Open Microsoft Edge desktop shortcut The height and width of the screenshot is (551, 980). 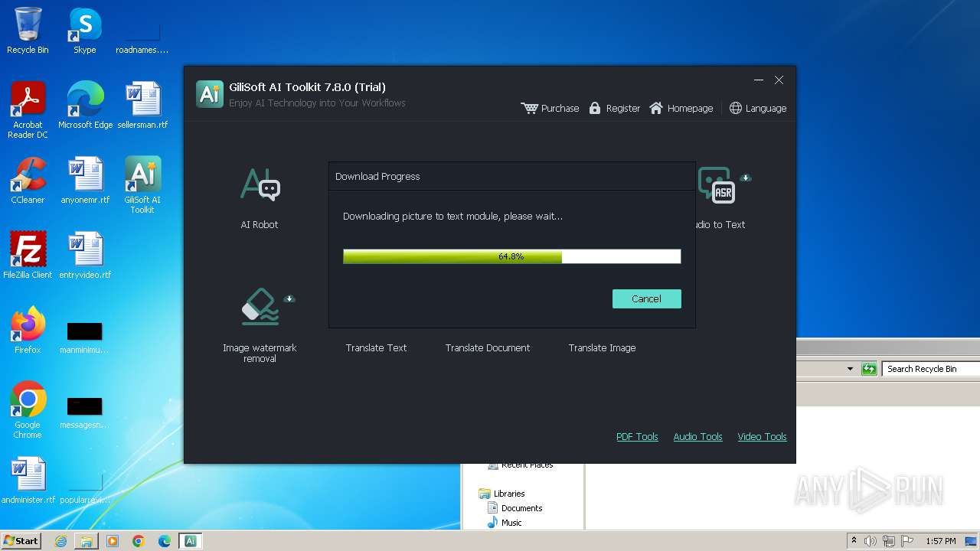(x=85, y=106)
